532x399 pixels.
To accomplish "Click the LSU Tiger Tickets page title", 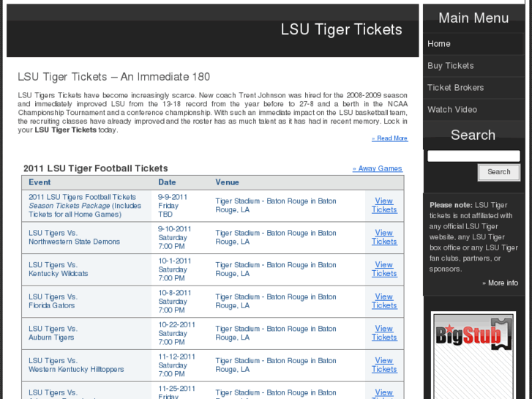I will pyautogui.click(x=341, y=30).
